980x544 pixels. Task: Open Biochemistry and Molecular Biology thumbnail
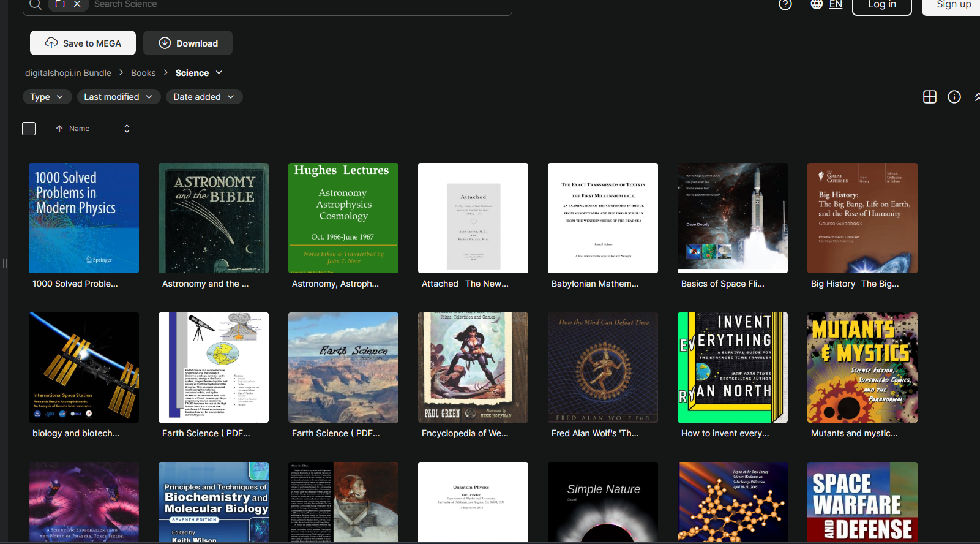(x=214, y=502)
